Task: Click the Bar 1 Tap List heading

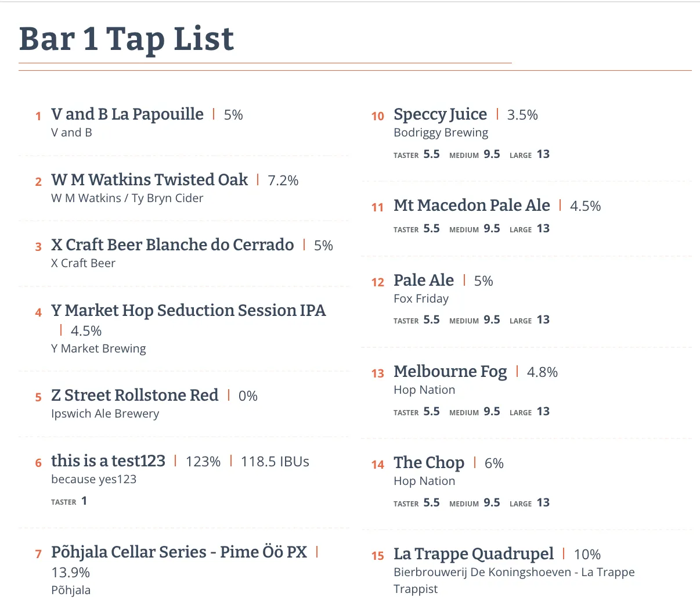Action: coord(127,39)
